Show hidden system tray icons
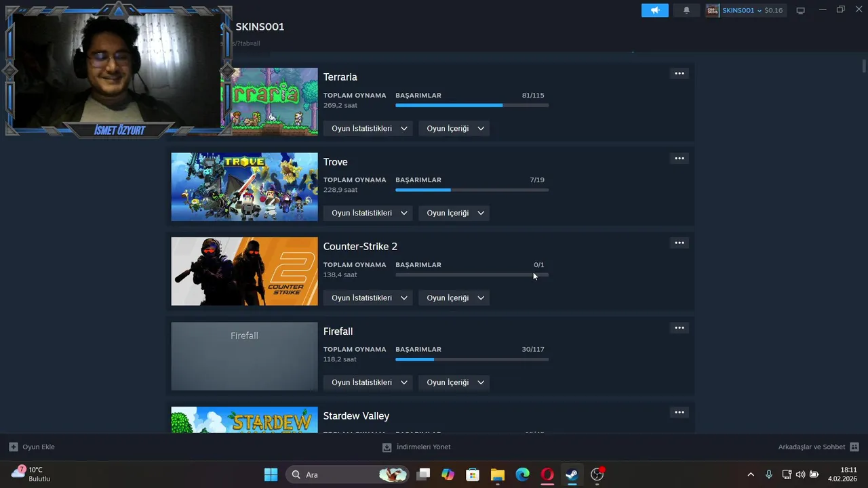 pos(751,474)
